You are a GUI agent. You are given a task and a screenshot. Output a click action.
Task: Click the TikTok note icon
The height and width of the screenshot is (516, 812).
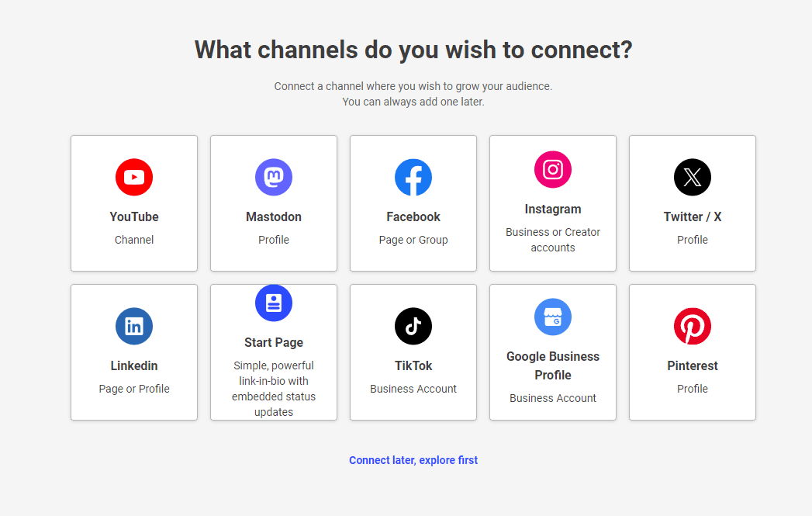[x=413, y=326]
